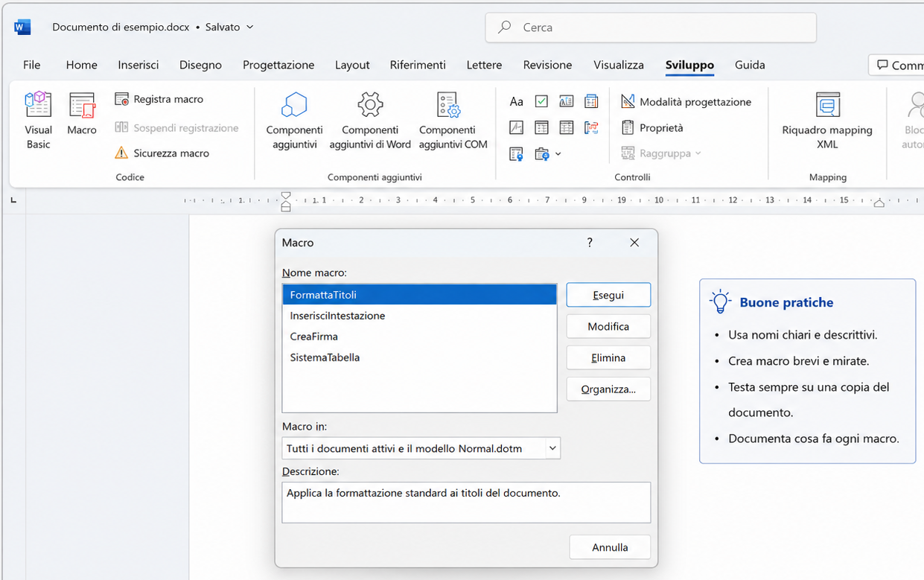The image size is (924, 580).
Task: Switch to the Lettere tab
Action: pyautogui.click(x=485, y=65)
